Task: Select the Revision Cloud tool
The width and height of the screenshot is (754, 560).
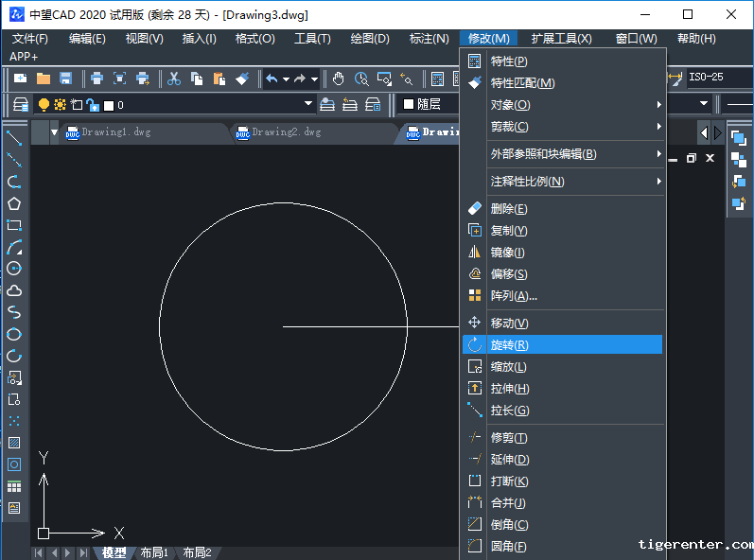Action: coord(14,290)
